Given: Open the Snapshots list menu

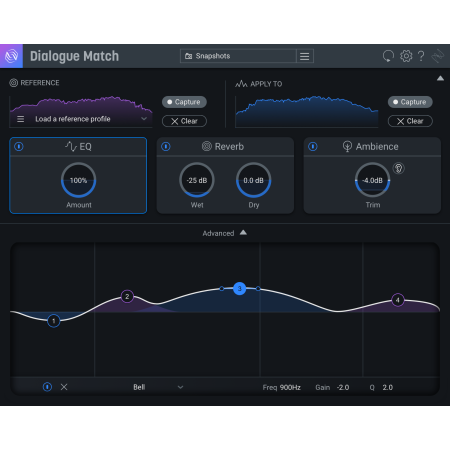Looking at the screenshot, I should (x=304, y=56).
